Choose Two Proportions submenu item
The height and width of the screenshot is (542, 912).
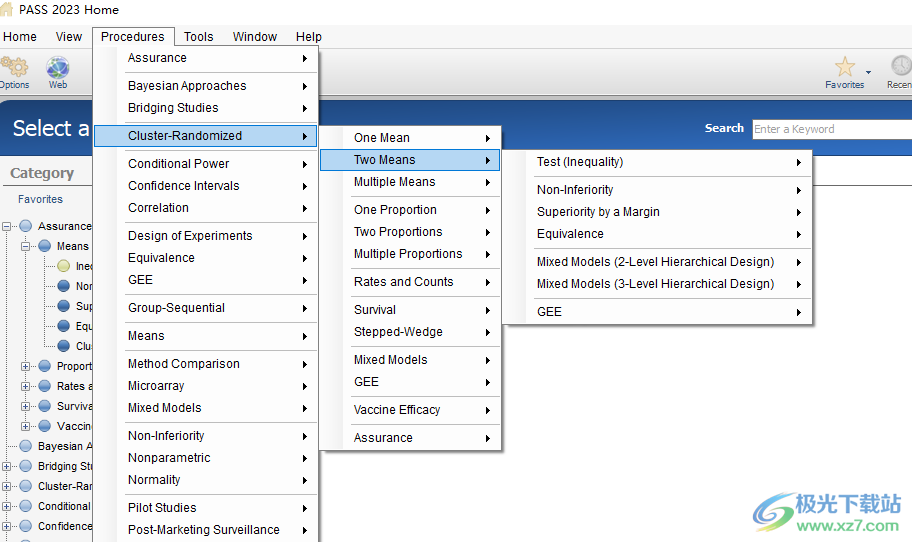(410, 233)
